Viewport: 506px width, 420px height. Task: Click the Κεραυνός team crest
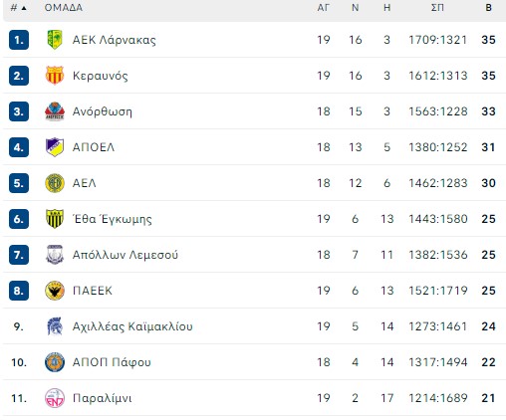55,76
